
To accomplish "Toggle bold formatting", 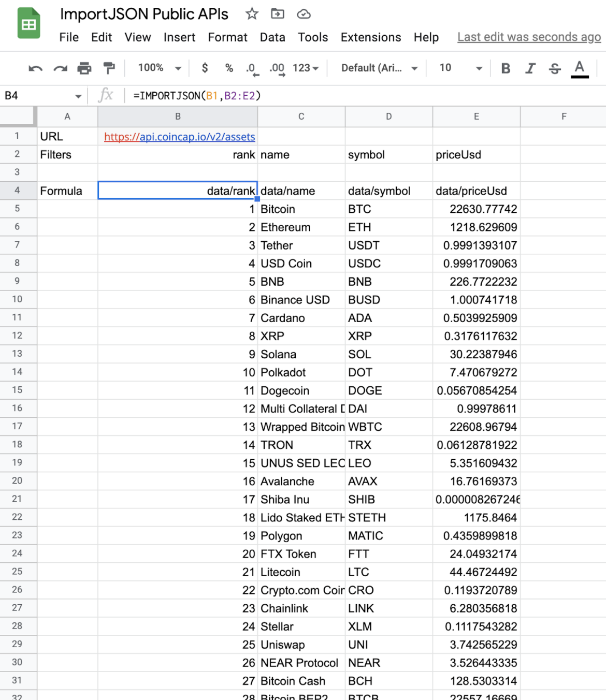I will coord(506,68).
